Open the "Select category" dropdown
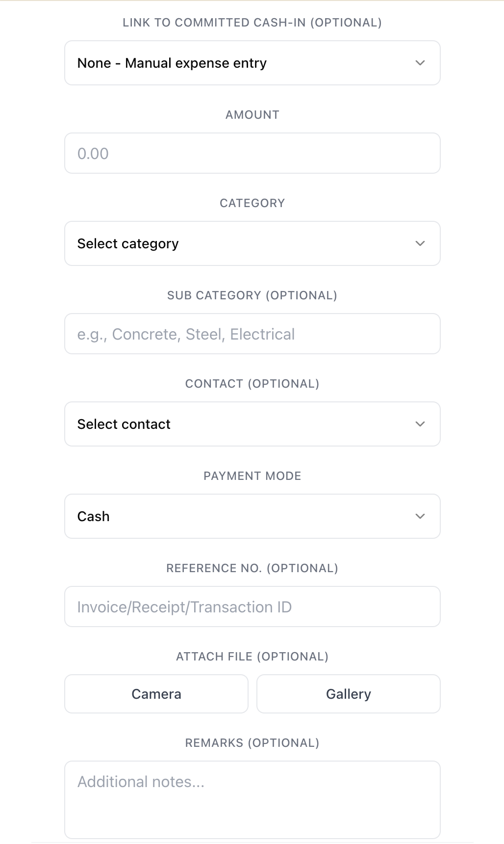The width and height of the screenshot is (504, 844). click(x=245, y=243)
